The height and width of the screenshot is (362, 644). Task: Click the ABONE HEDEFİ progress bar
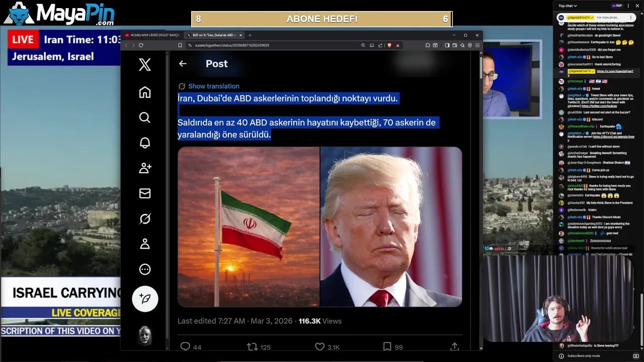click(x=322, y=19)
